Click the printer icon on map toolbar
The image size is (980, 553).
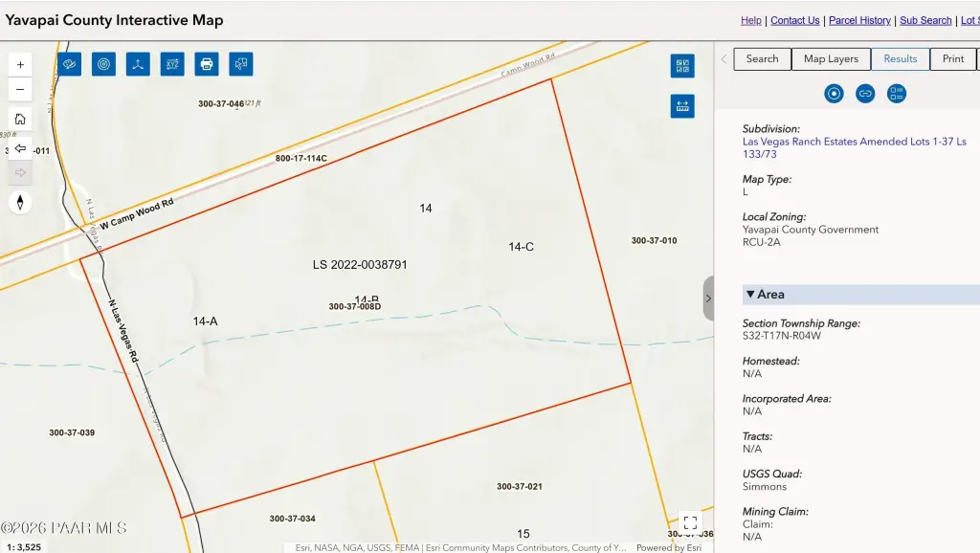tap(207, 64)
